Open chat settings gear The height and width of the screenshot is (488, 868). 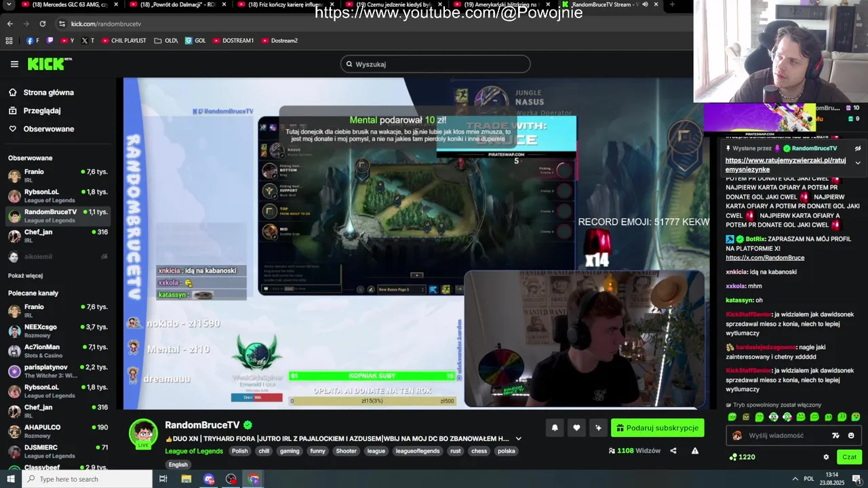point(826,457)
